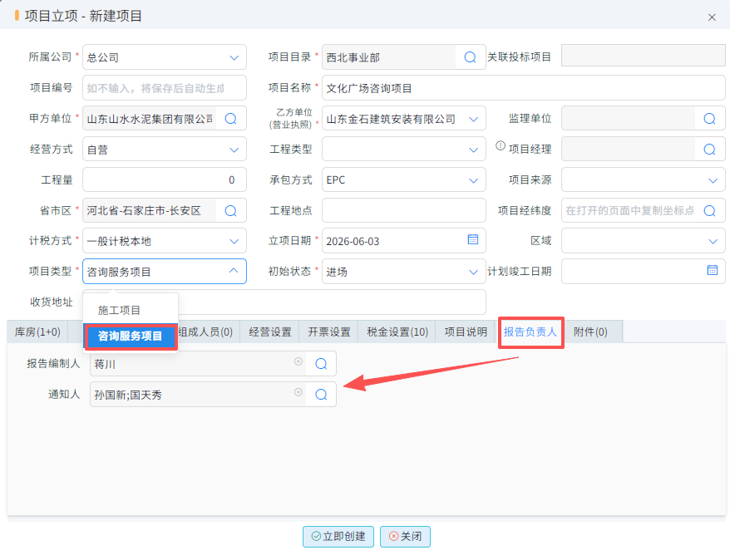730x560 pixels.
Task: Click 省市区 value 河北省-石家庄市-长安区
Action: [143, 211]
